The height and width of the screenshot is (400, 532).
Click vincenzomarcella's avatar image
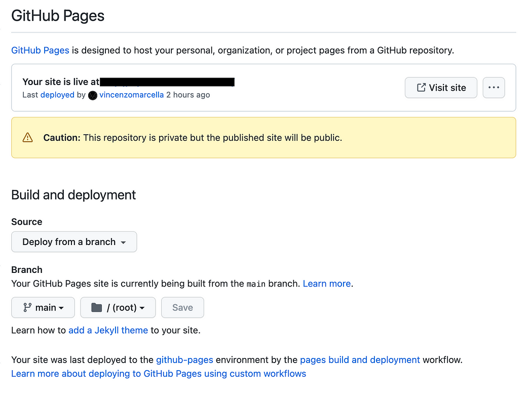click(x=93, y=95)
